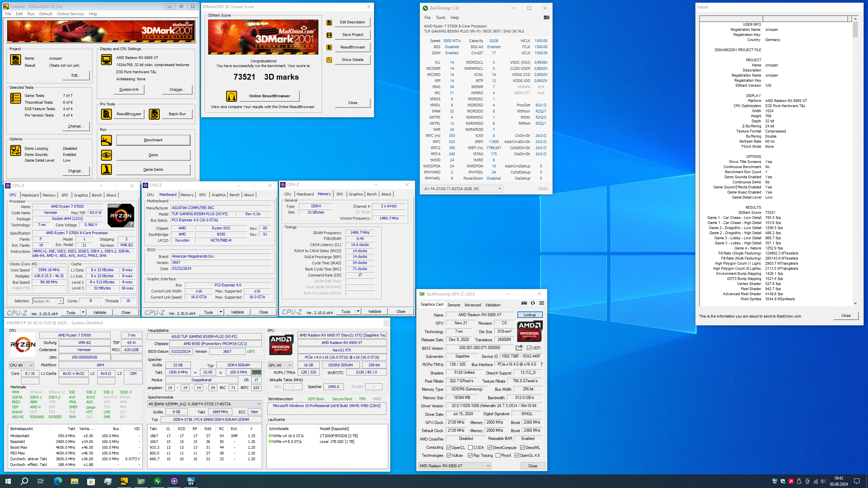Open CPU-Z Socket #1 selection dropdown
The width and height of the screenshot is (868, 488).
(48, 301)
